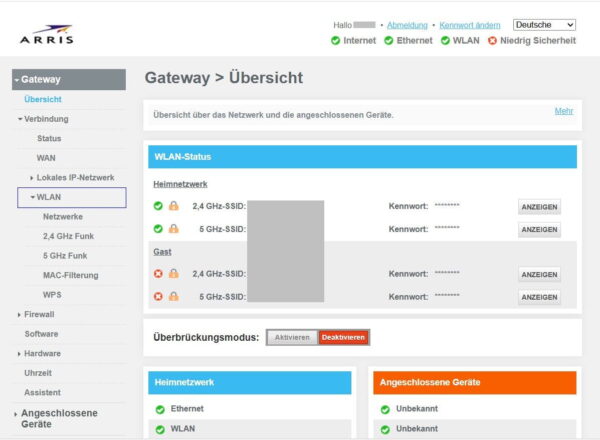The image size is (600, 440).
Task: Enable Überbrückungsmodus with Aktivieren
Action: [x=292, y=337]
